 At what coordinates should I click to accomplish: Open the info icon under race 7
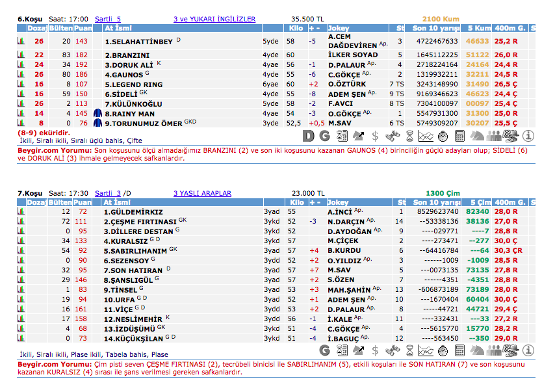(528, 350)
